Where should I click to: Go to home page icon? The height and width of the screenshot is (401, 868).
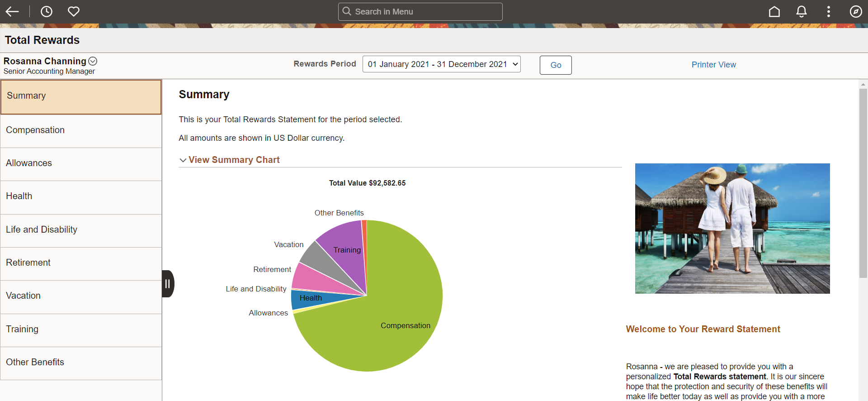point(774,12)
